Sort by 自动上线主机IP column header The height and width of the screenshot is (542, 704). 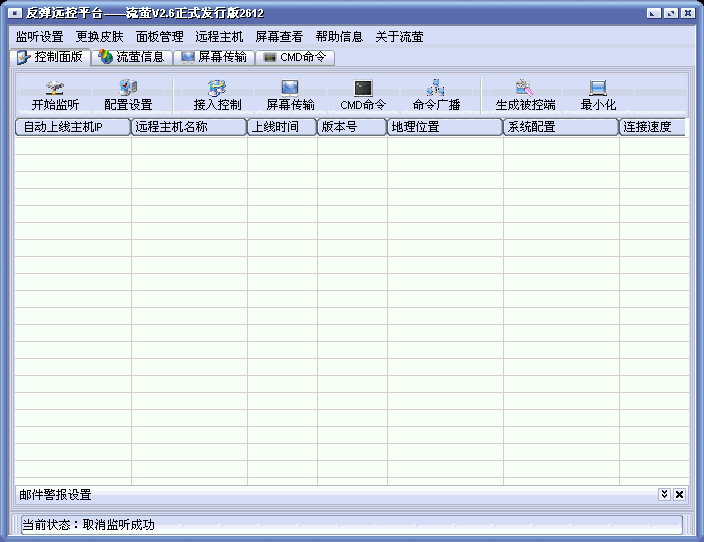pos(72,127)
